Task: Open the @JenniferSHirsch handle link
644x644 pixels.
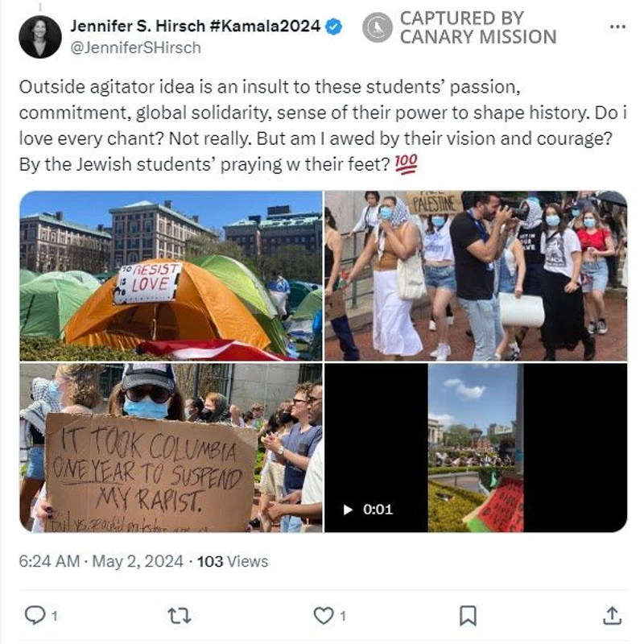Action: pyautogui.click(x=135, y=48)
